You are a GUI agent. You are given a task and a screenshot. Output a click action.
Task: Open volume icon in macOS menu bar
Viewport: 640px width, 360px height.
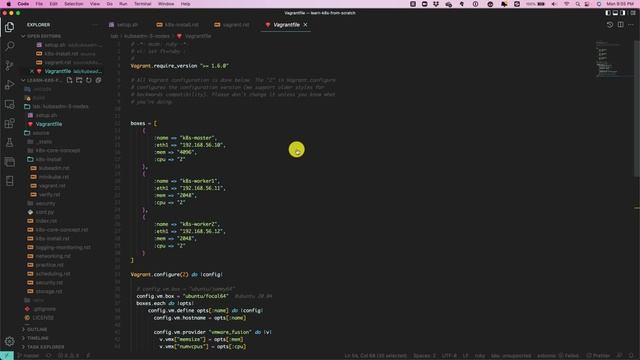[554, 4]
